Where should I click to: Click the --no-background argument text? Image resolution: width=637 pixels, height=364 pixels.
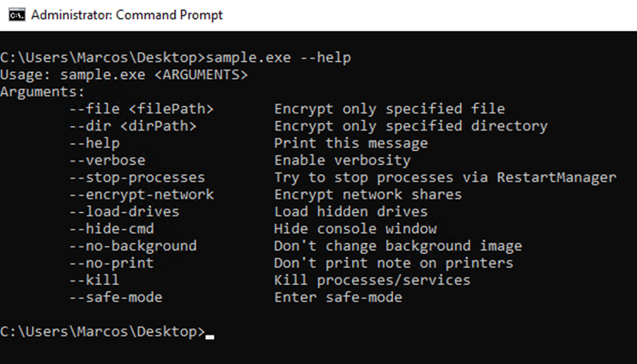[x=133, y=246]
